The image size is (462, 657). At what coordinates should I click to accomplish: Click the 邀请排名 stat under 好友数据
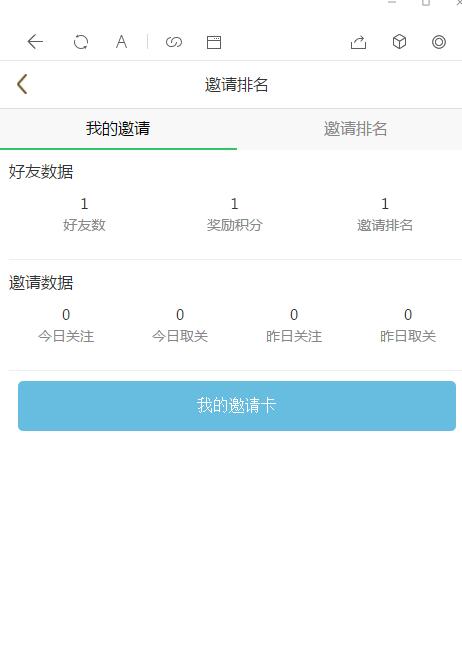tap(385, 215)
